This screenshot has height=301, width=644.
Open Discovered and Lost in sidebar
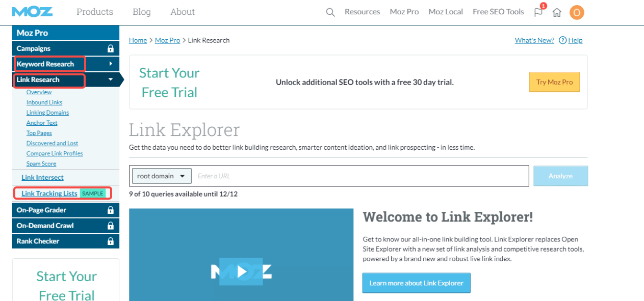point(52,143)
